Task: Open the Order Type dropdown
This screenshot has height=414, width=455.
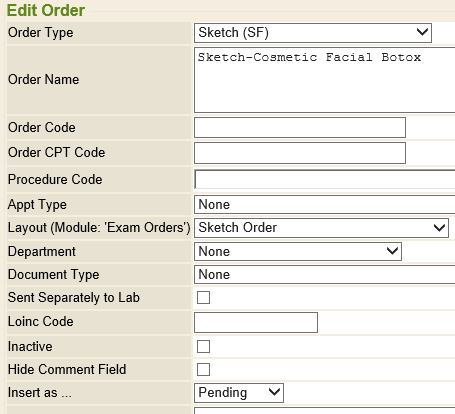Action: tap(313, 33)
